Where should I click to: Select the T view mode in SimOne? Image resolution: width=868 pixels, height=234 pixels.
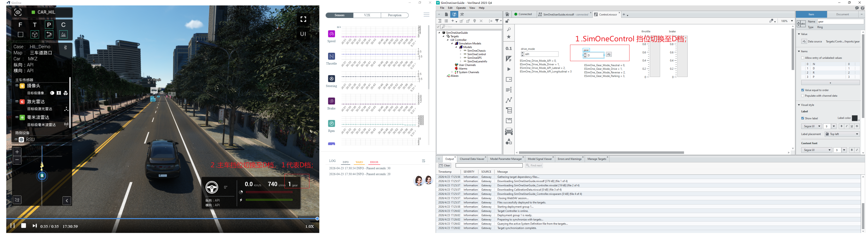35,25
